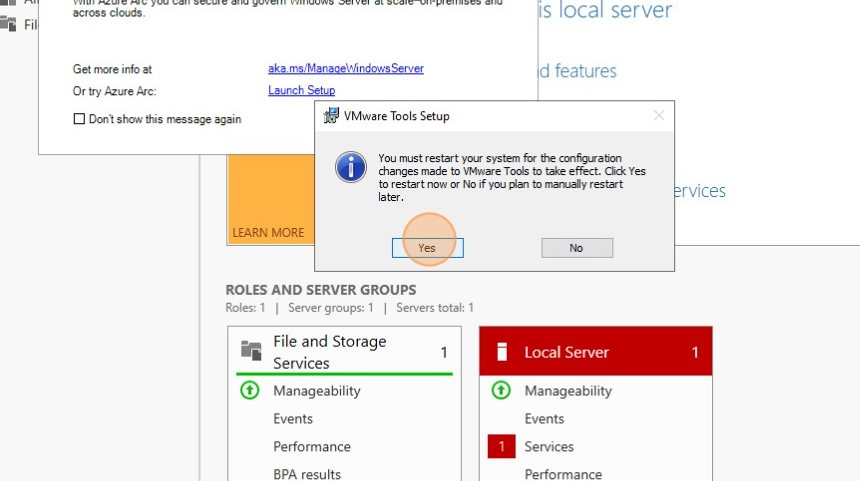Click the blue information icon in the dialog
860x481 pixels.
(351, 167)
